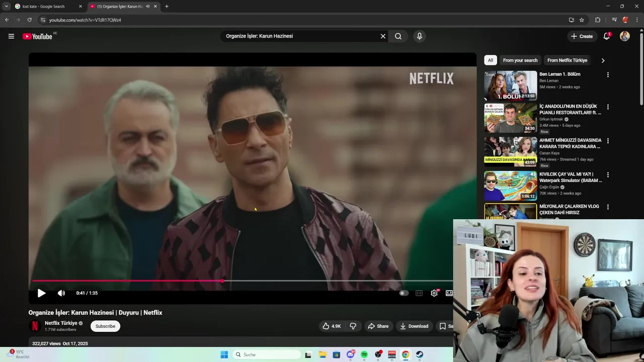The height and width of the screenshot is (362, 644).
Task: Open YouTube notifications bell
Action: pyautogui.click(x=607, y=36)
